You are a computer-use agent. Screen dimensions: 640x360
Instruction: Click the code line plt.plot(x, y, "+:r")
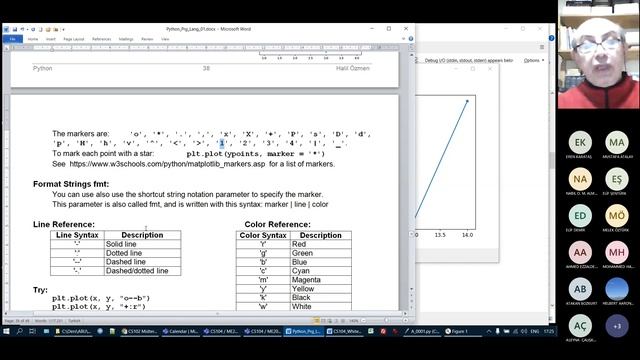click(x=99, y=307)
